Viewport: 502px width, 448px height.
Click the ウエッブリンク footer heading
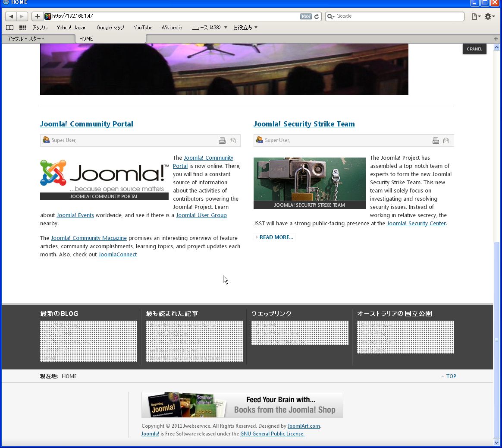(x=271, y=314)
